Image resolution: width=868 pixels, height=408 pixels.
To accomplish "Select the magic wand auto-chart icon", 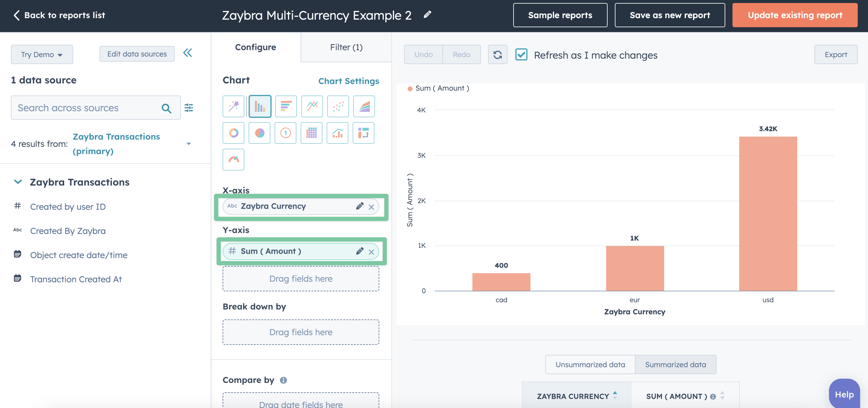I will click(233, 106).
